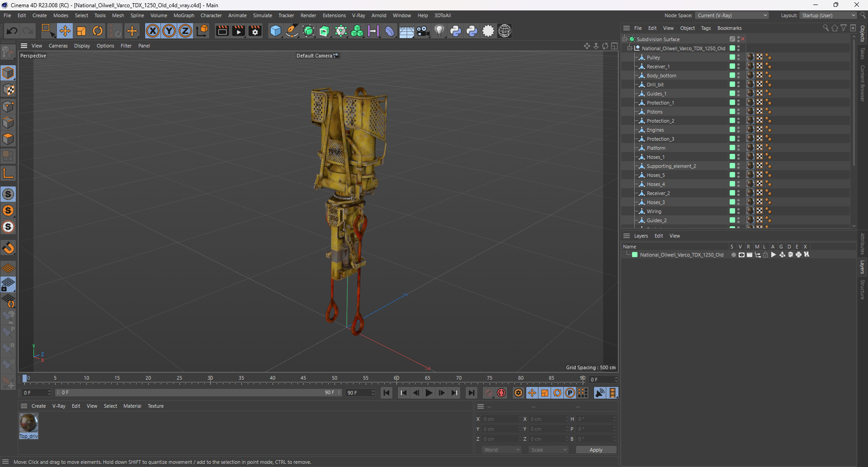
Task: Click the MoGraph Cloner icon
Action: (357, 31)
